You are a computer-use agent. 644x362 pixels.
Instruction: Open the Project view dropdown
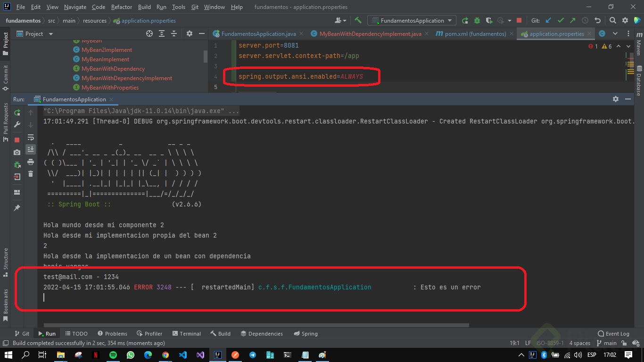click(x=51, y=34)
